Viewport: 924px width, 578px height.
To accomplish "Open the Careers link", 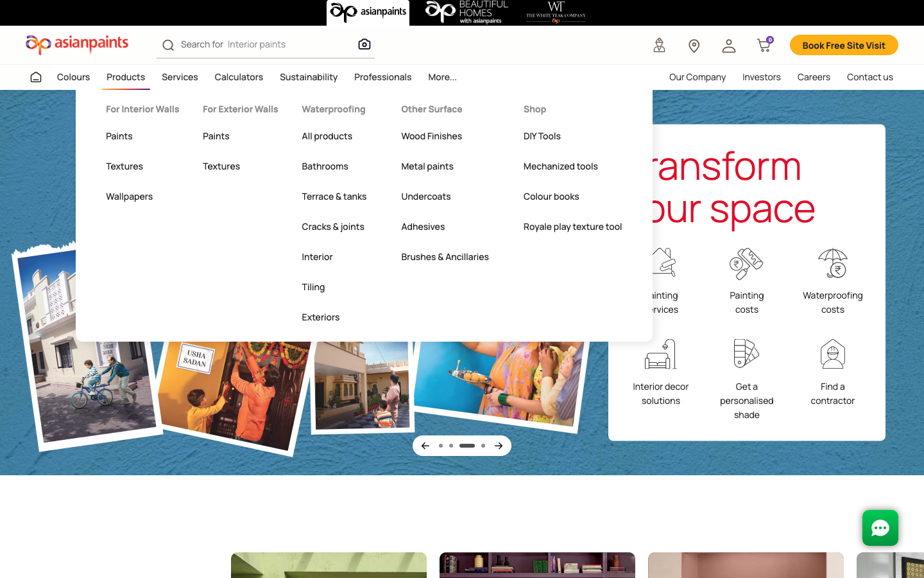I will [814, 77].
